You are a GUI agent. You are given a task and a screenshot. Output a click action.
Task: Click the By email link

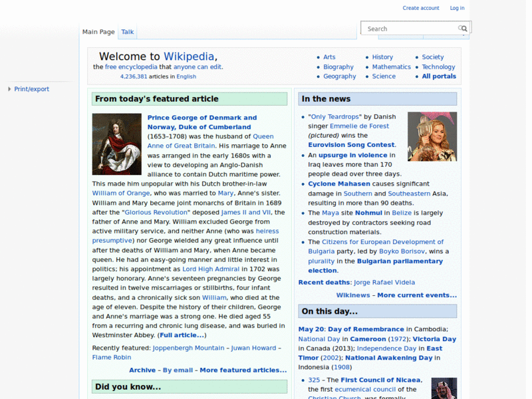pos(178,370)
